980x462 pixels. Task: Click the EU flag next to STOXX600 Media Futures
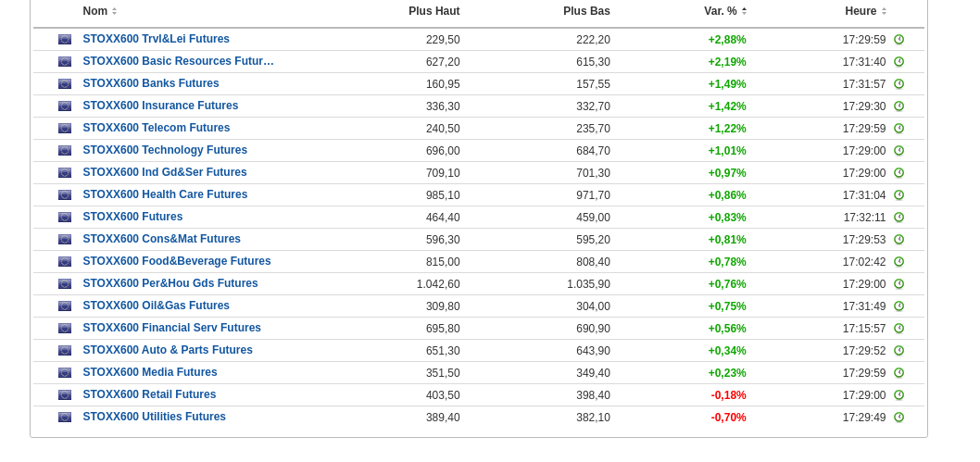(65, 373)
